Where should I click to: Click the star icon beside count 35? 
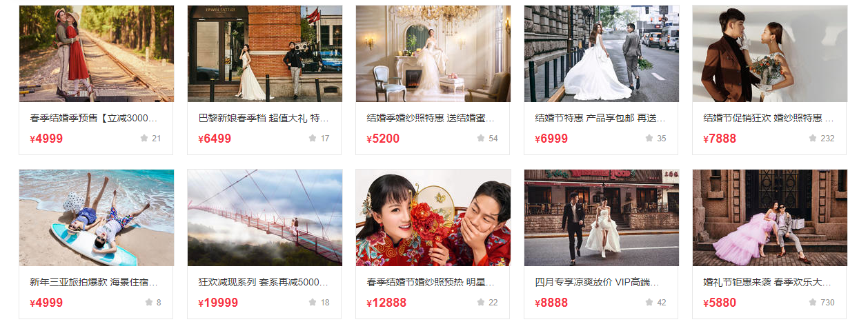pyautogui.click(x=649, y=139)
